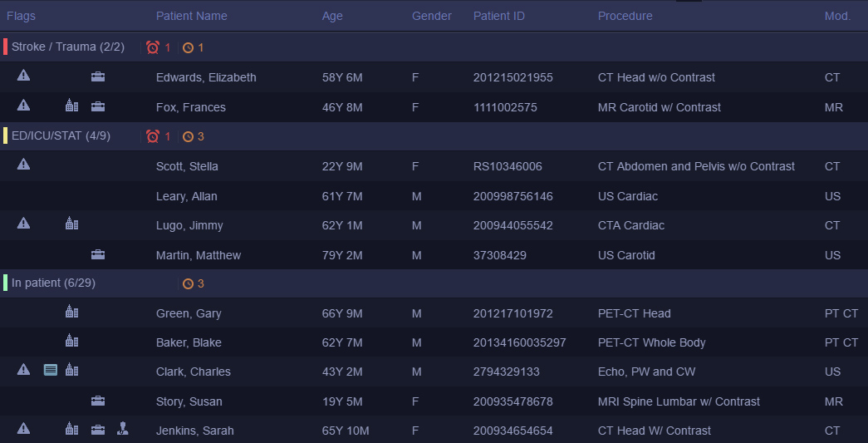The width and height of the screenshot is (868, 443).
Task: Select patient Edwards, Elizabeth
Action: (206, 77)
